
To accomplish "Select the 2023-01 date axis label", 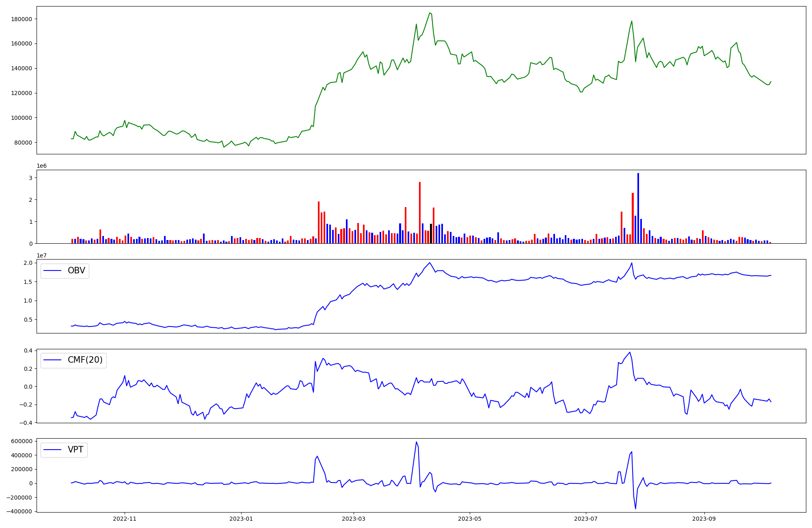I will (x=241, y=519).
